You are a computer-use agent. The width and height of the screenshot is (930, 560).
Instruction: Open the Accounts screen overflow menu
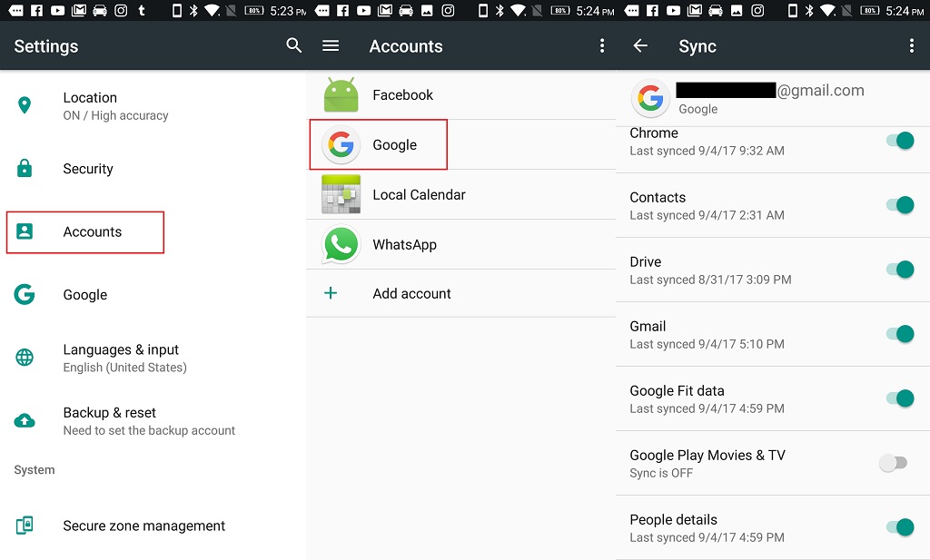602,45
